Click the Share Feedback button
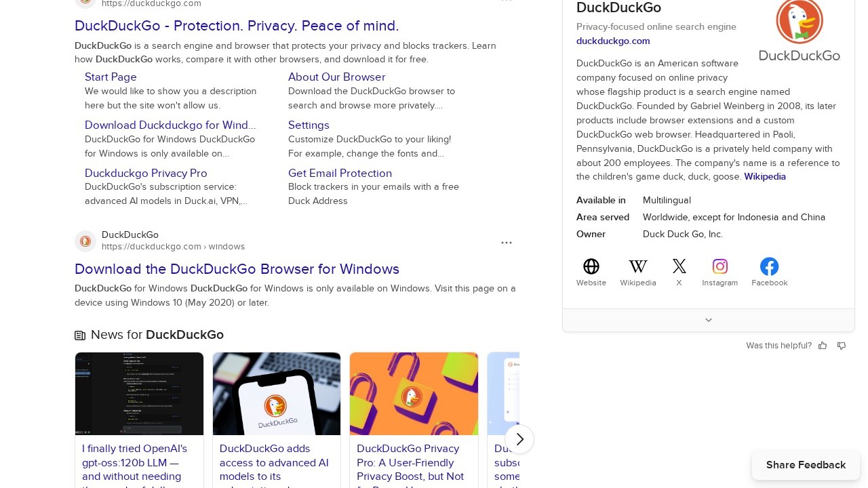Screen dimensions: 868x488 [x=806, y=465]
